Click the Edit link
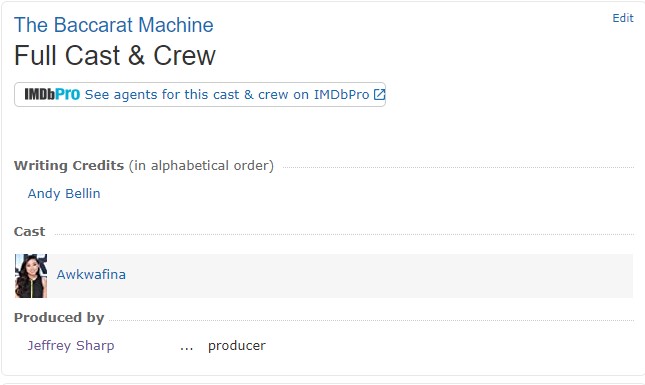Viewport: 645px width, 385px height. [x=623, y=18]
